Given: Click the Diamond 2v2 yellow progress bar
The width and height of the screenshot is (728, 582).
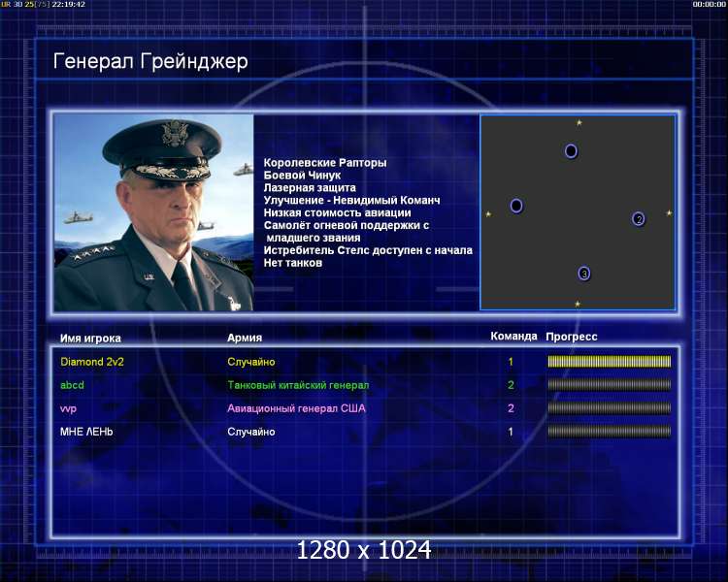Looking at the screenshot, I should tap(610, 362).
